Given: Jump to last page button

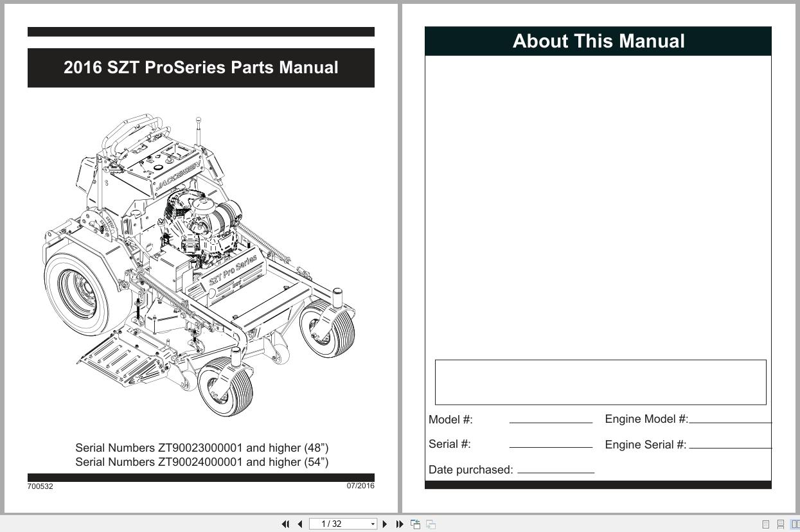Looking at the screenshot, I should click(399, 524).
